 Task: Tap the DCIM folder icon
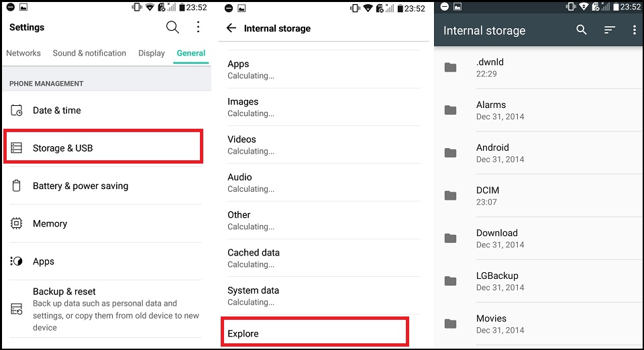451,196
